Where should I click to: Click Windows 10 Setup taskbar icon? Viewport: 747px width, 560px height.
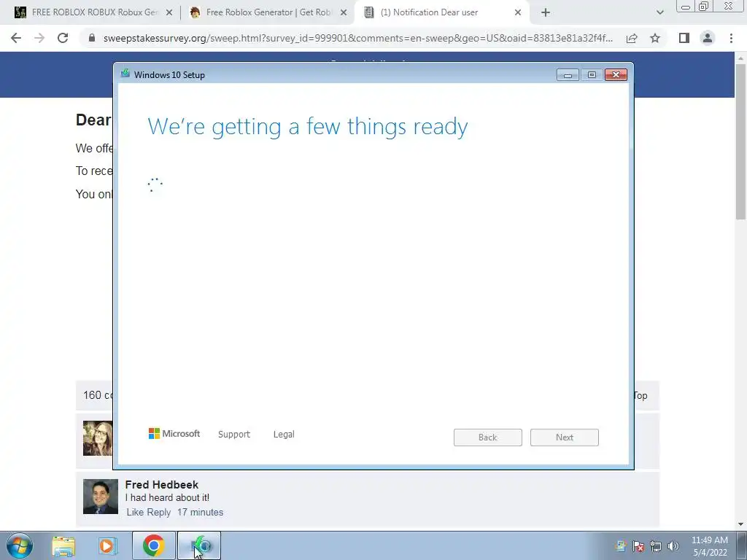[199, 545]
